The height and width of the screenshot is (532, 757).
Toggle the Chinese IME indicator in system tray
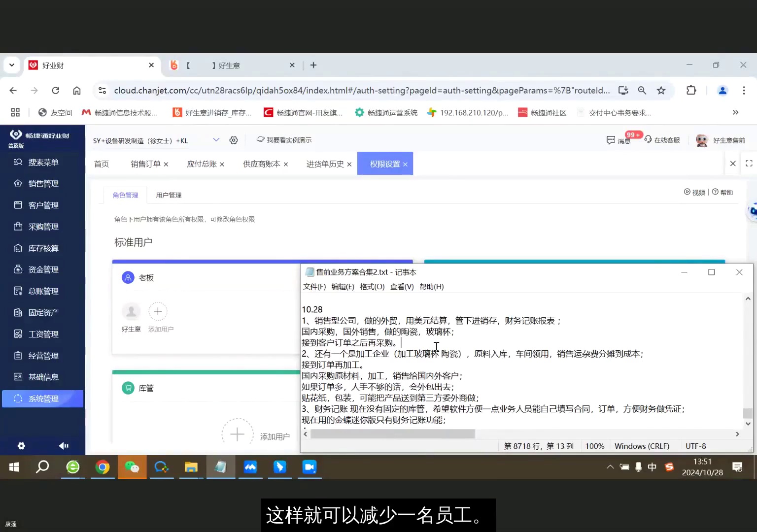pyautogui.click(x=652, y=467)
